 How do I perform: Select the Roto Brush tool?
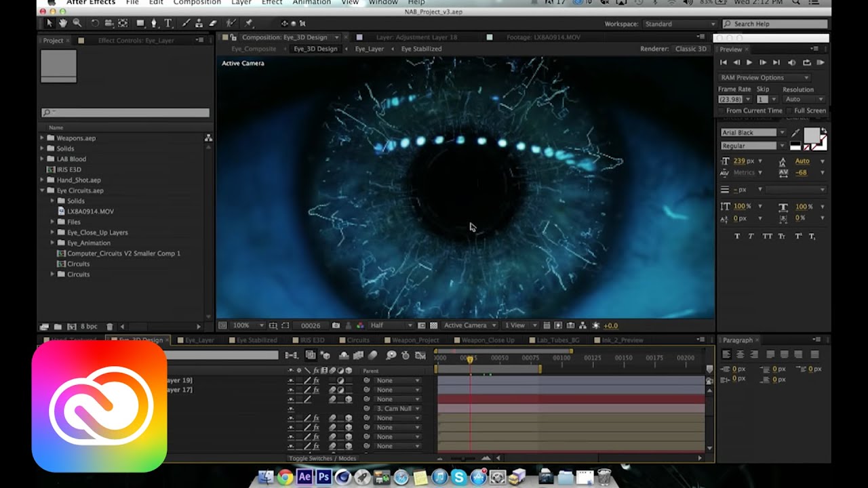point(232,23)
